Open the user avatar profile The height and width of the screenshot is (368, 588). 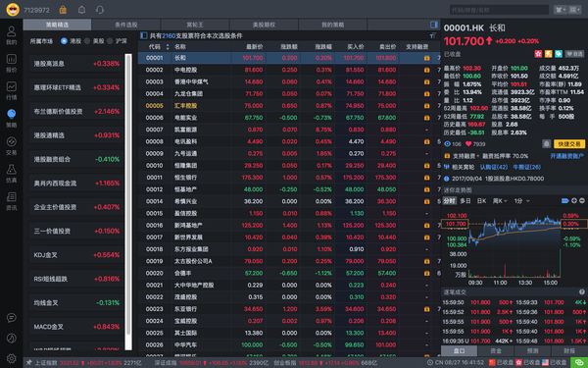(x=13, y=10)
